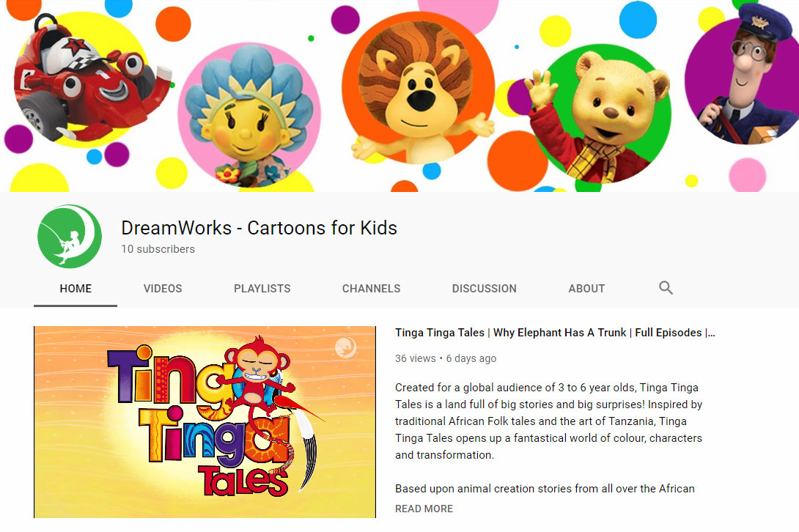The height and width of the screenshot is (532, 799).
Task: Go to the Channels tab
Action: [371, 289]
